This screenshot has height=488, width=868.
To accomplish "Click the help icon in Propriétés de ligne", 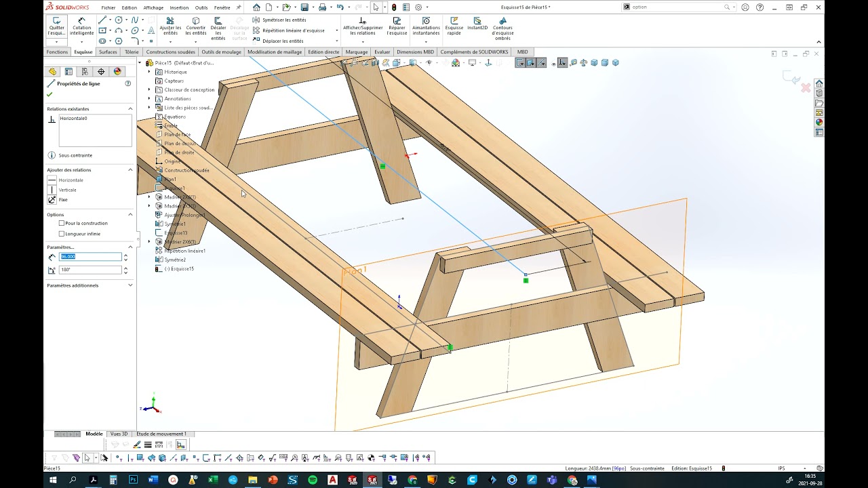I will click(128, 83).
